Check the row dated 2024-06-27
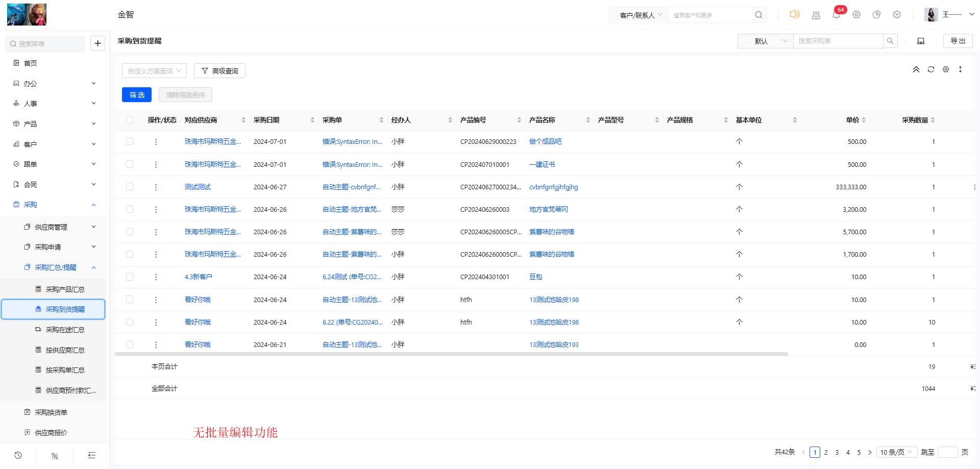980x469 pixels. tap(130, 187)
